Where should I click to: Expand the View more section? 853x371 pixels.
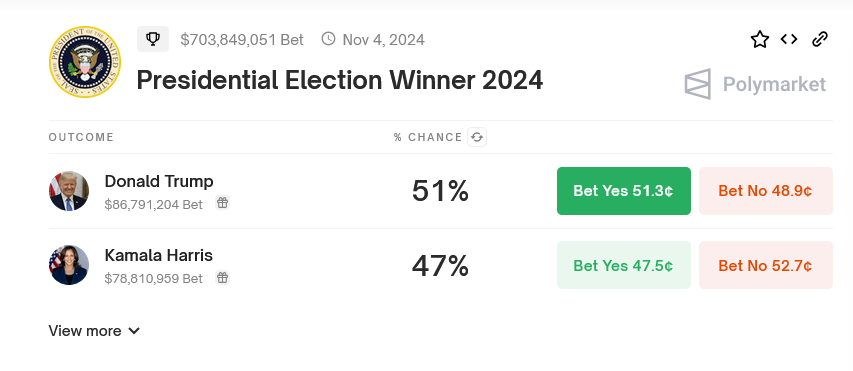[x=94, y=331]
